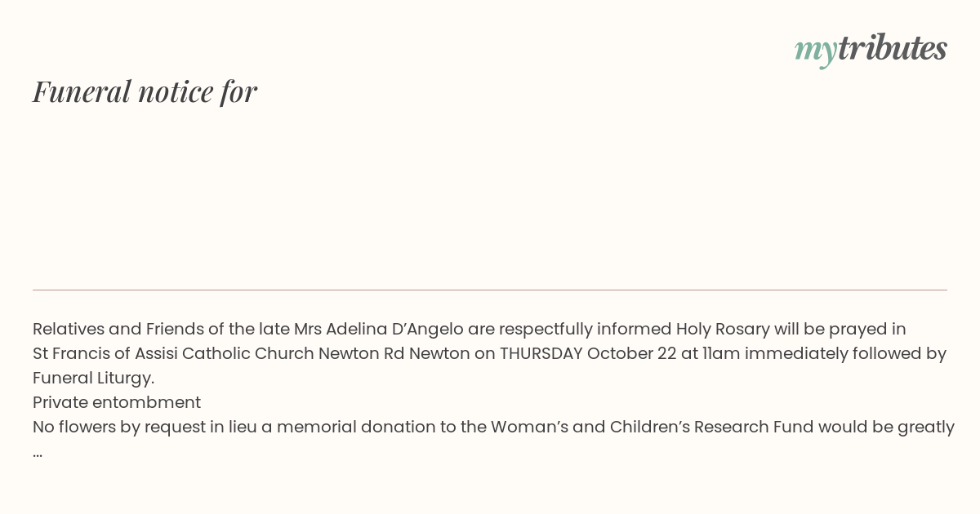Viewport: 980px width, 514px height.
Task: Click the mytributes logo
Action: pos(871,49)
